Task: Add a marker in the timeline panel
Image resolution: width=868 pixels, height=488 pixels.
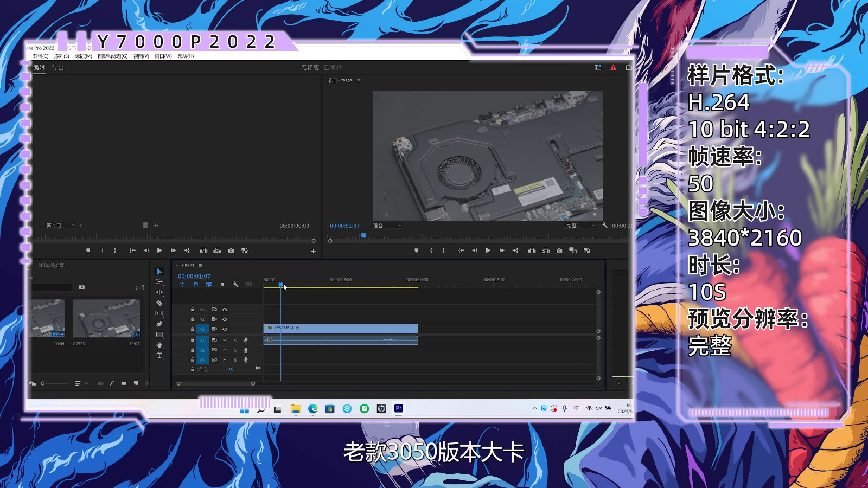Action: 222,284
